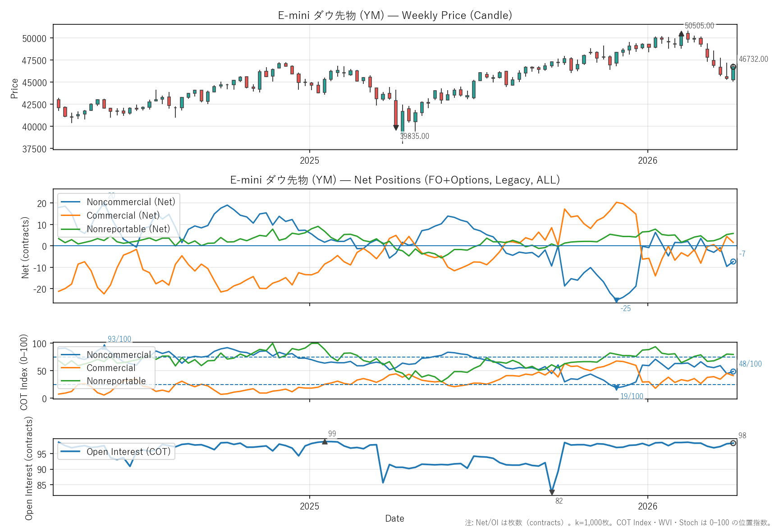Viewport: 779px width, 532px height.
Task: Select the latest price circle marker at 46732.00
Action: (733, 67)
